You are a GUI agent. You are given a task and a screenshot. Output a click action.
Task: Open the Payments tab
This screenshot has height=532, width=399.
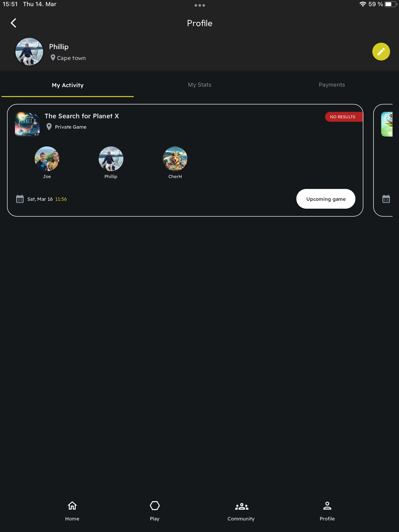[332, 85]
